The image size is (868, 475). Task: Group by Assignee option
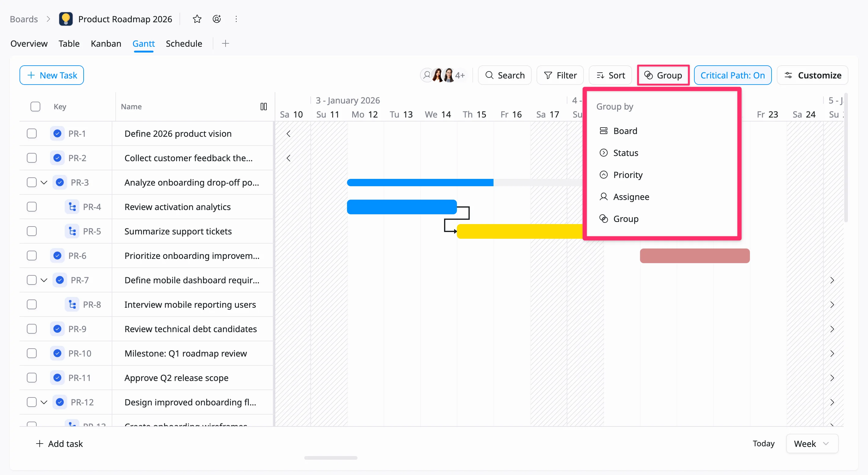(x=662, y=197)
